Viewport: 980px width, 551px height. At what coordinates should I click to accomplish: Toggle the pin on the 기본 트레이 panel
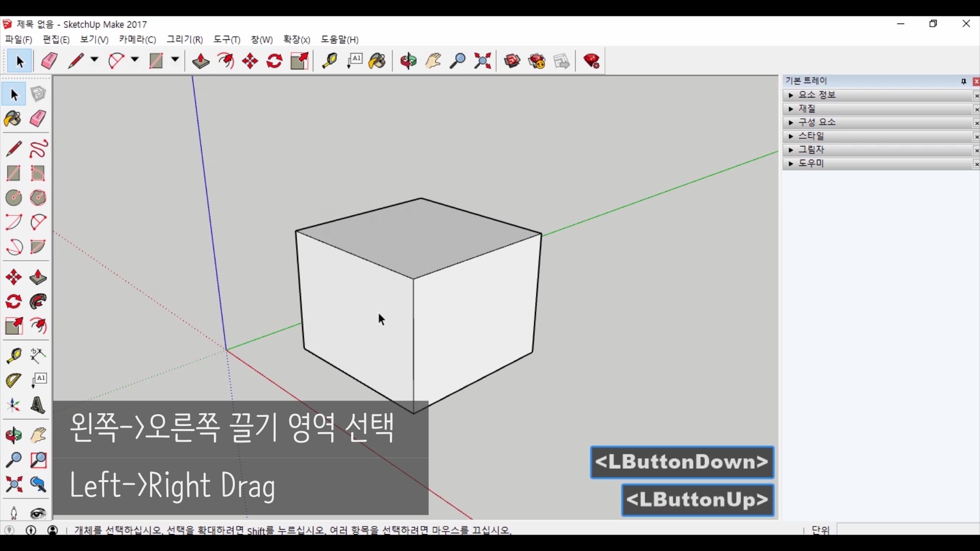(x=964, y=82)
